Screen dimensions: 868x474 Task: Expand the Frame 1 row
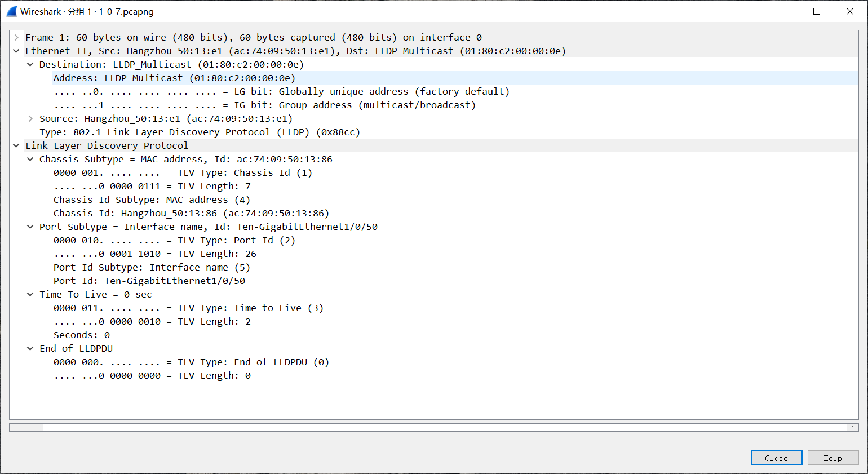click(x=16, y=38)
